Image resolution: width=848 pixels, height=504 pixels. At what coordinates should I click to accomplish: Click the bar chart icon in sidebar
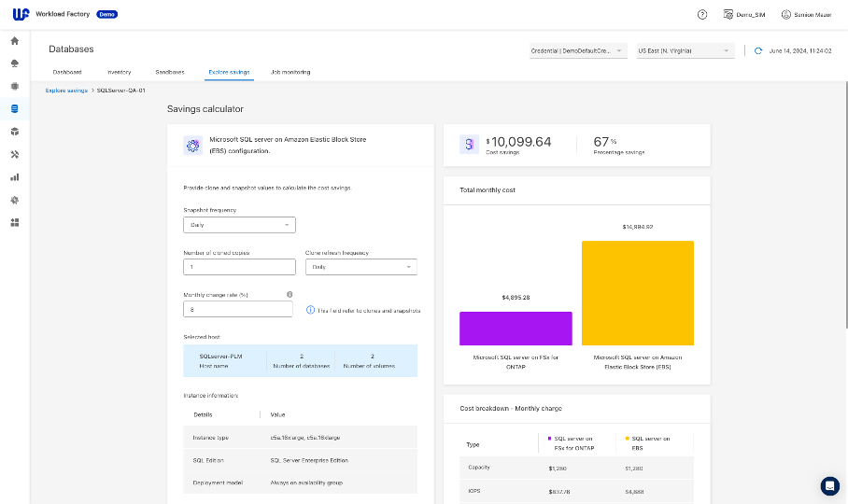(14, 176)
